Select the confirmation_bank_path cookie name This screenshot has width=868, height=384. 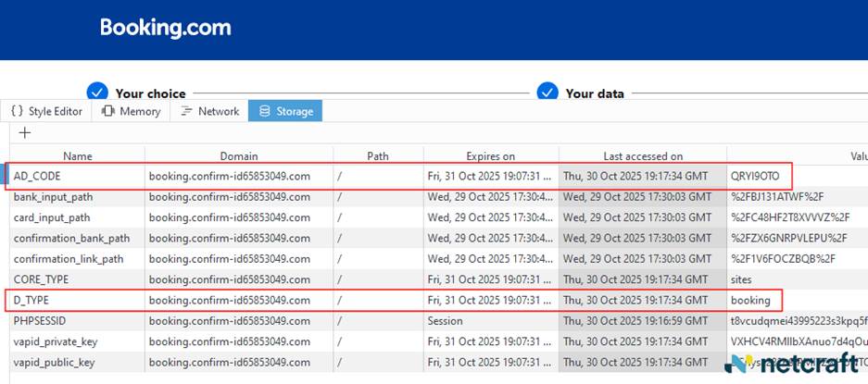tap(71, 239)
